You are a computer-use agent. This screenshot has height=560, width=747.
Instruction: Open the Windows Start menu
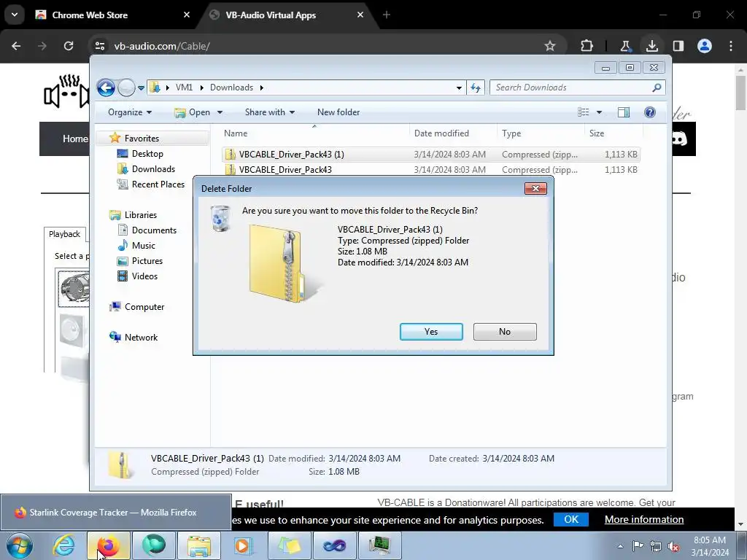(19, 545)
